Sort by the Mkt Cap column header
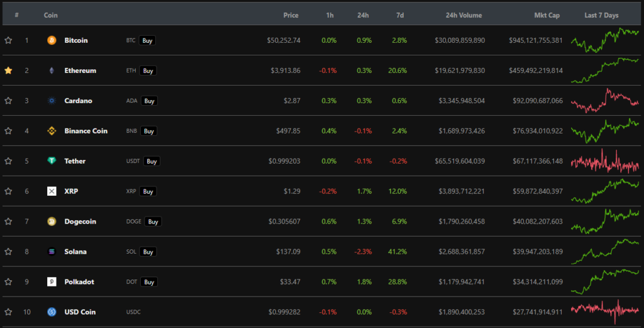Screen dimensions: 644x328 [x=547, y=15]
